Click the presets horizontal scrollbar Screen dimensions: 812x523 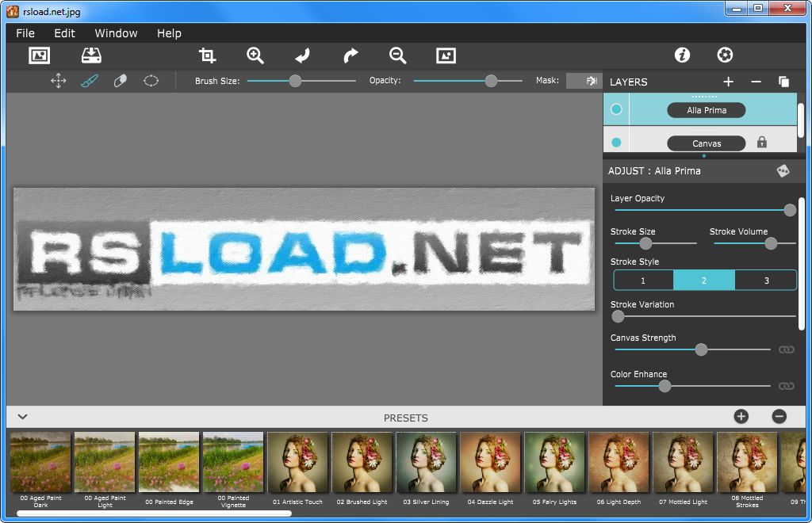tap(154, 513)
